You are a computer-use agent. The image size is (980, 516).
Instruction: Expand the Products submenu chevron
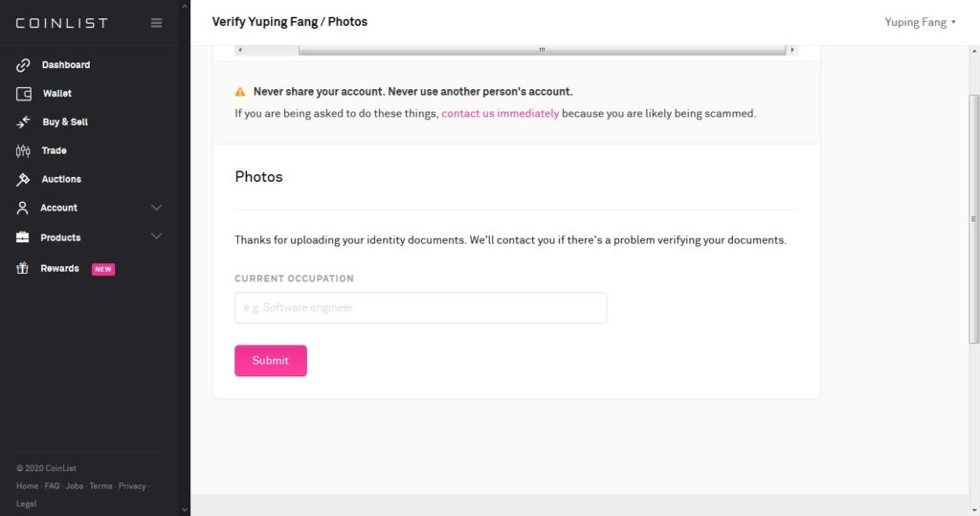[156, 236]
